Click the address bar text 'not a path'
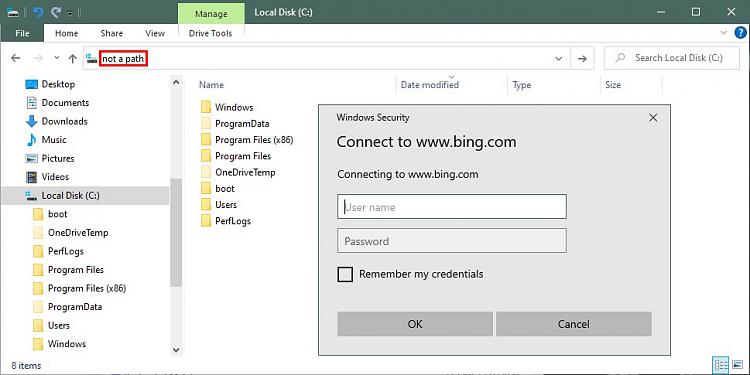 tap(123, 58)
